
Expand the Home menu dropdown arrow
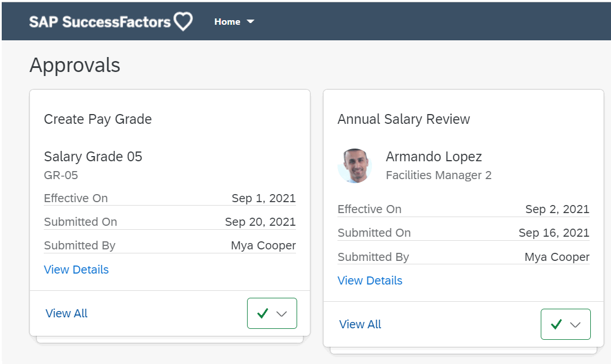pyautogui.click(x=251, y=21)
